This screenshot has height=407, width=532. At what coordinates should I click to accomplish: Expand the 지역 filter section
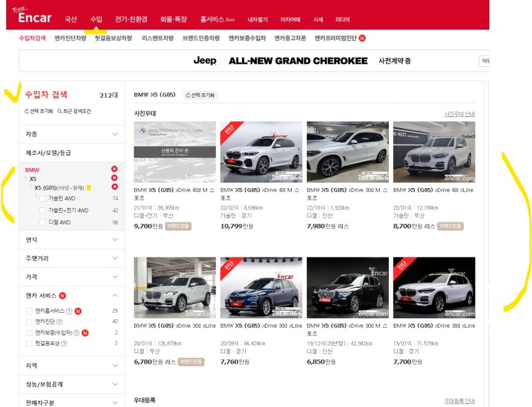tap(72, 366)
